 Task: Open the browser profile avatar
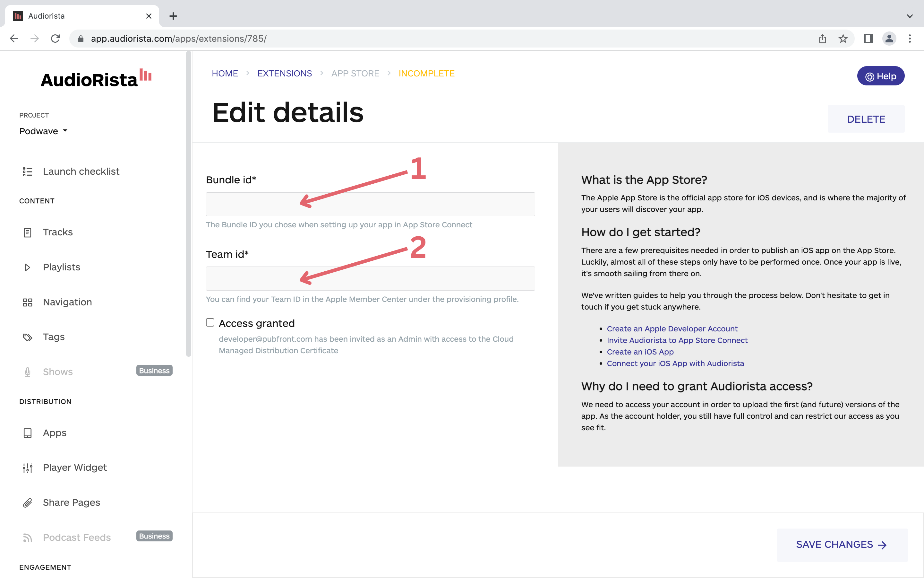(889, 39)
